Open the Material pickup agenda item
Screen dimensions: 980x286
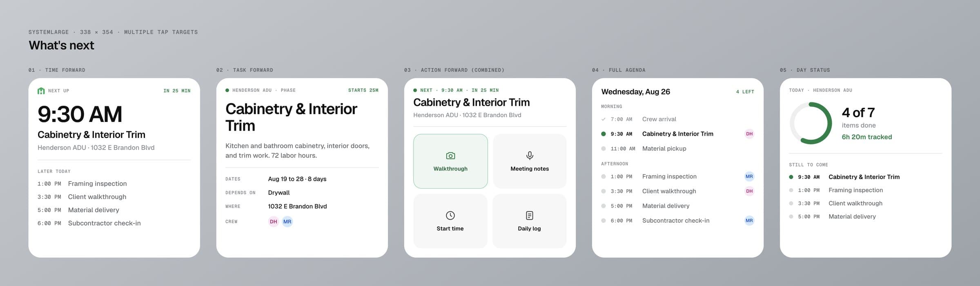(677, 149)
